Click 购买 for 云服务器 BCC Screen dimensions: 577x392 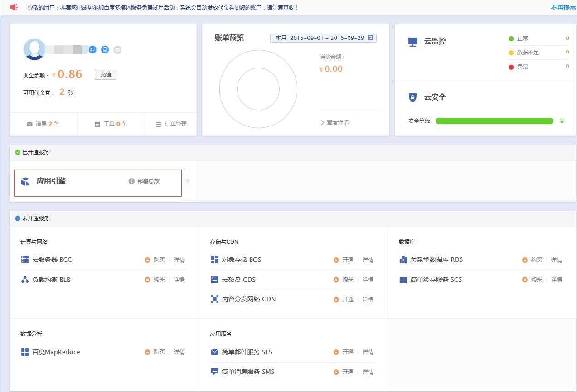pos(159,260)
